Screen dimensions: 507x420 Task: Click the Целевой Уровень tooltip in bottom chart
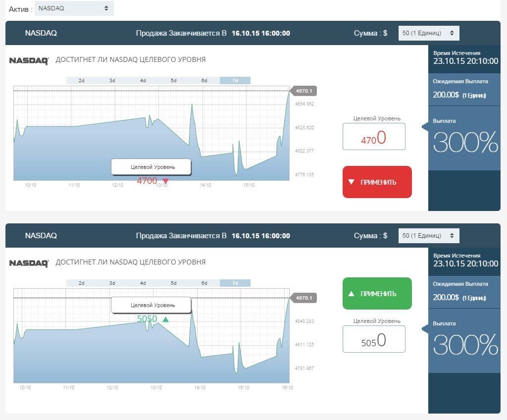152,305
